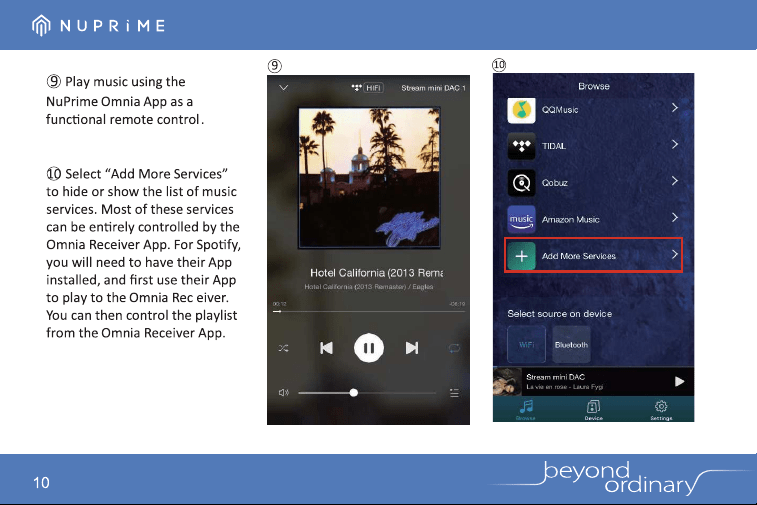Click the Browse screen title

point(594,86)
